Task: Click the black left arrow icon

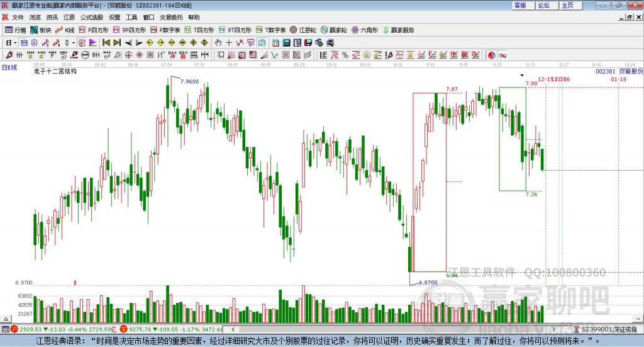Action: click(128, 43)
